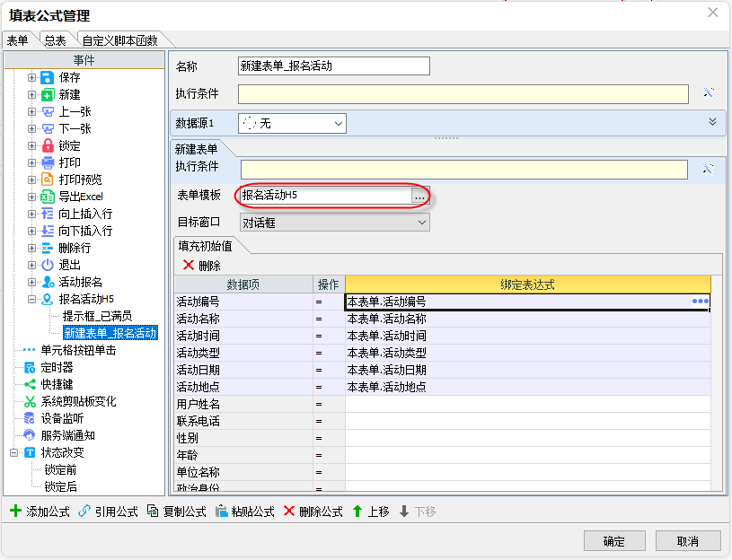732x560 pixels.
Task: Click the green 新建 icon
Action: [47, 94]
